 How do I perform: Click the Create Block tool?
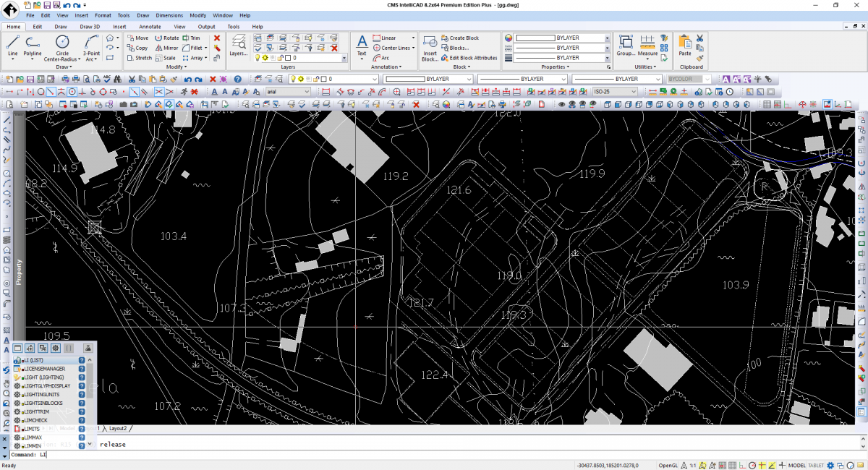[x=461, y=38]
